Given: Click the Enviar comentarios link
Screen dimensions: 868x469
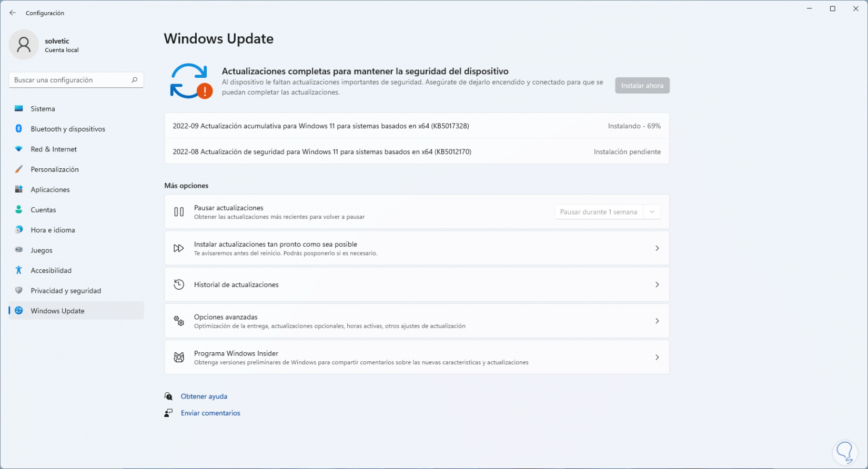Looking at the screenshot, I should (210, 413).
